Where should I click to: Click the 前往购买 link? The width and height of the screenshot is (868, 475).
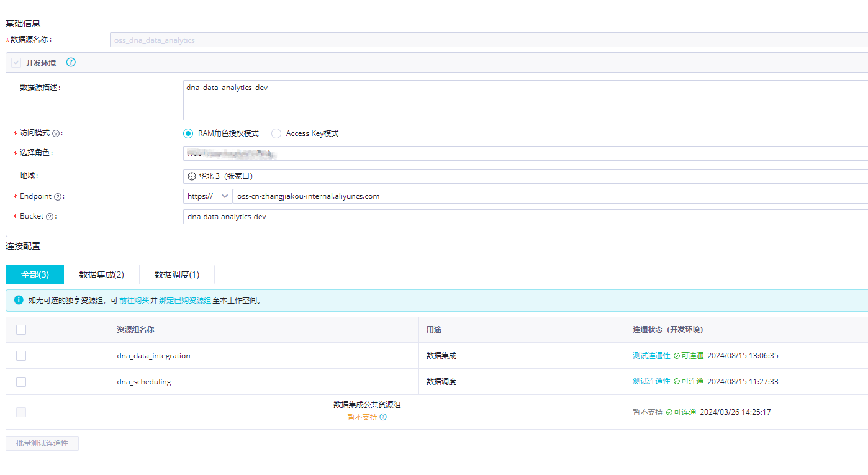point(134,300)
